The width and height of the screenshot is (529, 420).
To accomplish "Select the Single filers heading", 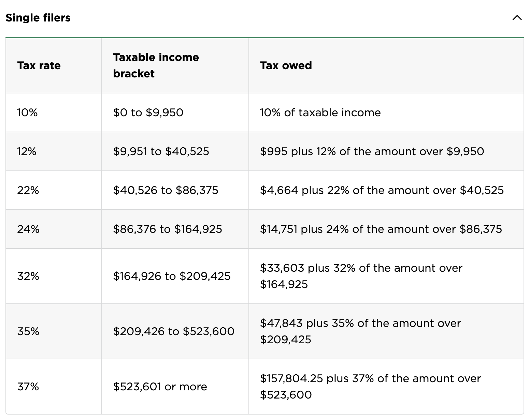I will 38,18.
